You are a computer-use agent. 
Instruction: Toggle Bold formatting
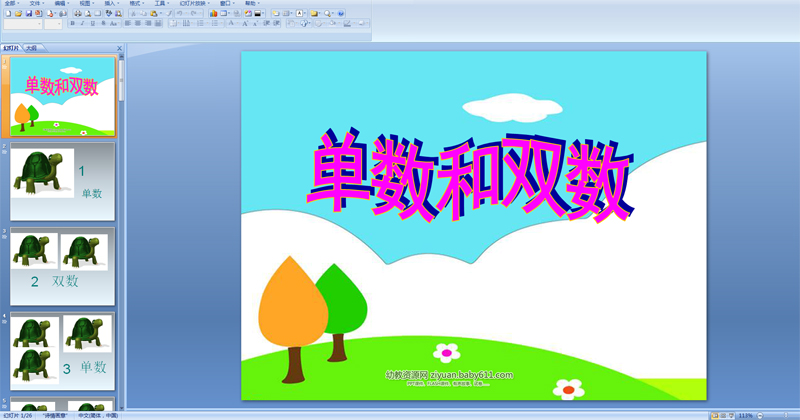tap(72, 23)
